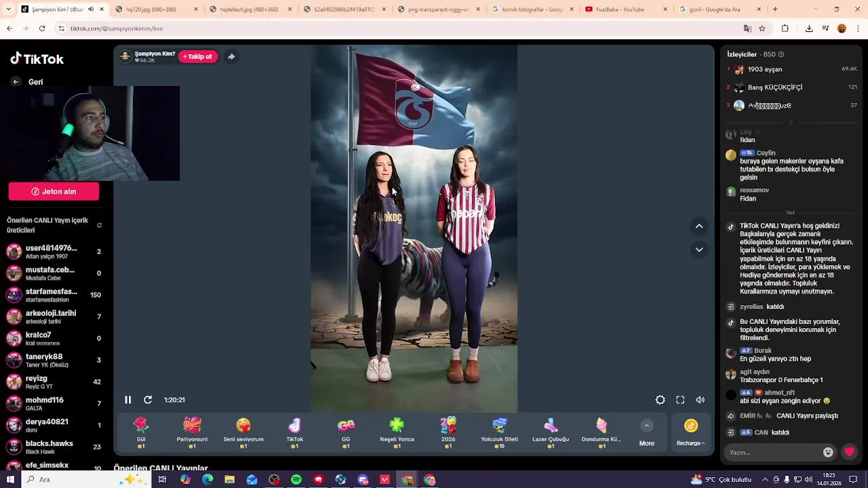Click the browser address bar URL
The height and width of the screenshot is (488, 868).
click(117, 28)
